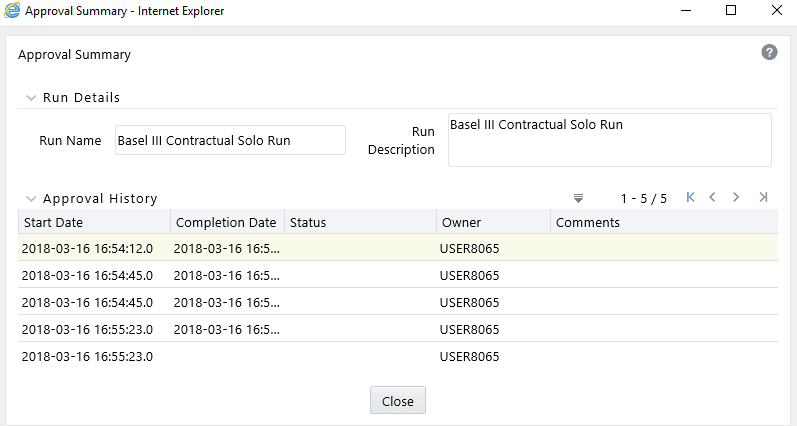Image resolution: width=797 pixels, height=426 pixels.
Task: Click the Run Description text area
Action: point(609,140)
